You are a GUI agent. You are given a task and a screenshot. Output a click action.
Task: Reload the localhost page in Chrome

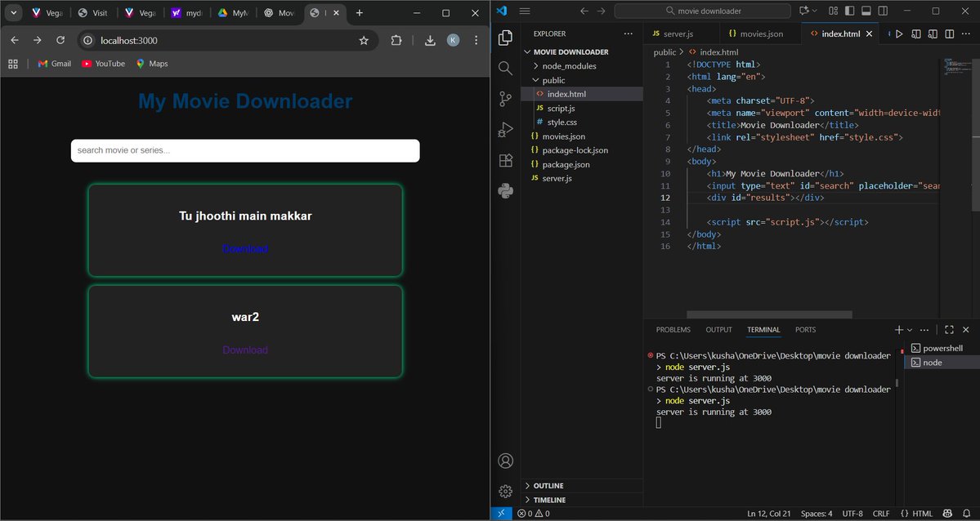(x=60, y=40)
